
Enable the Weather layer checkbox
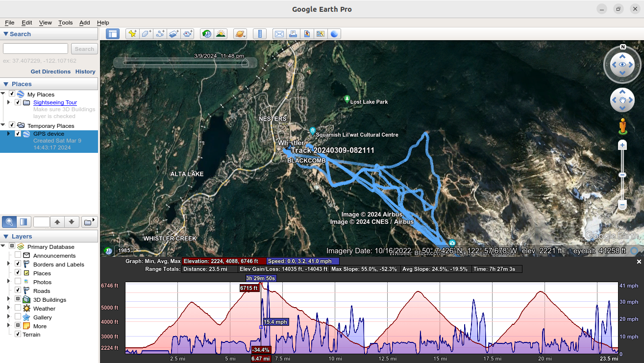click(x=18, y=308)
